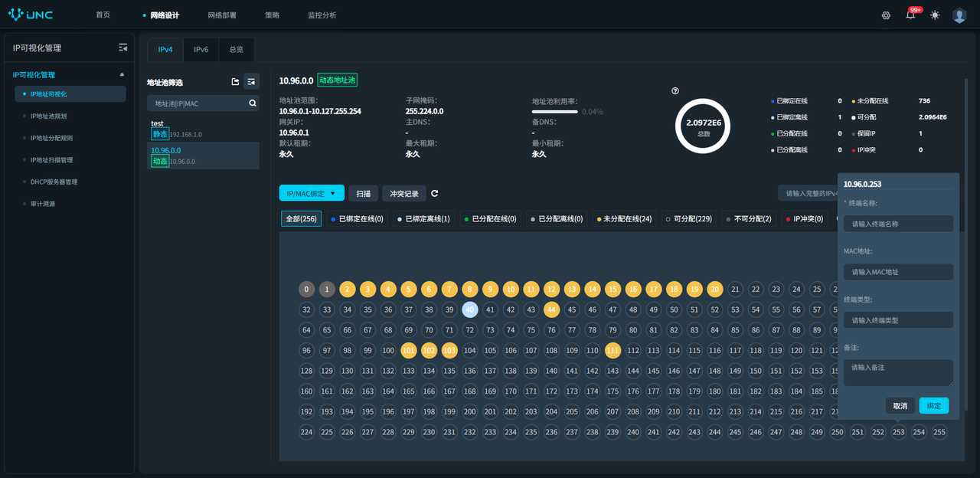Click the 扫描 button
The height and width of the screenshot is (478, 980).
363,194
